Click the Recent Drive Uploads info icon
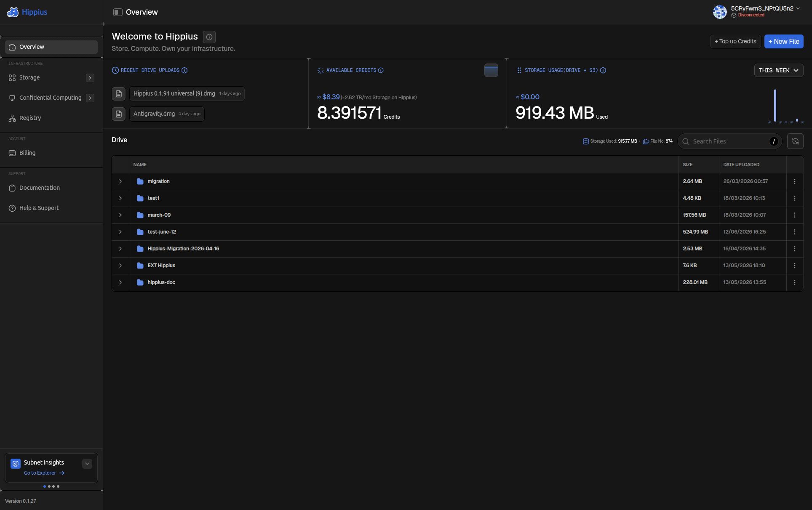The height and width of the screenshot is (510, 812). 184,70
